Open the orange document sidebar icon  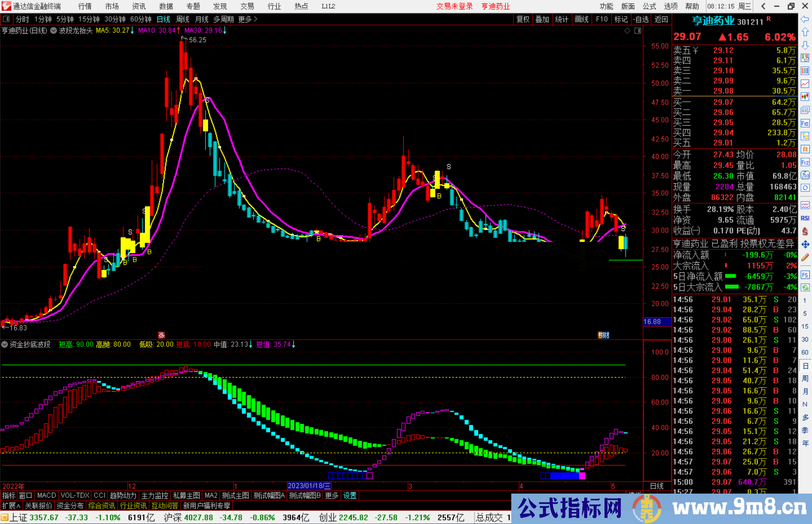(805, 149)
